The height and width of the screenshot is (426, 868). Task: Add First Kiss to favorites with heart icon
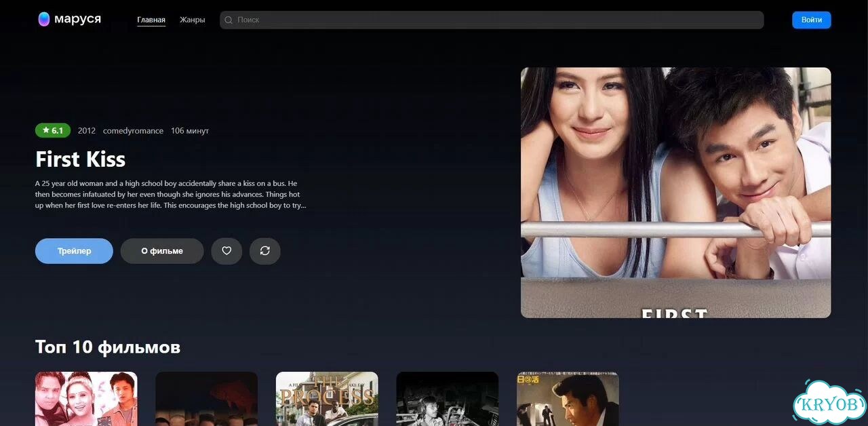226,251
